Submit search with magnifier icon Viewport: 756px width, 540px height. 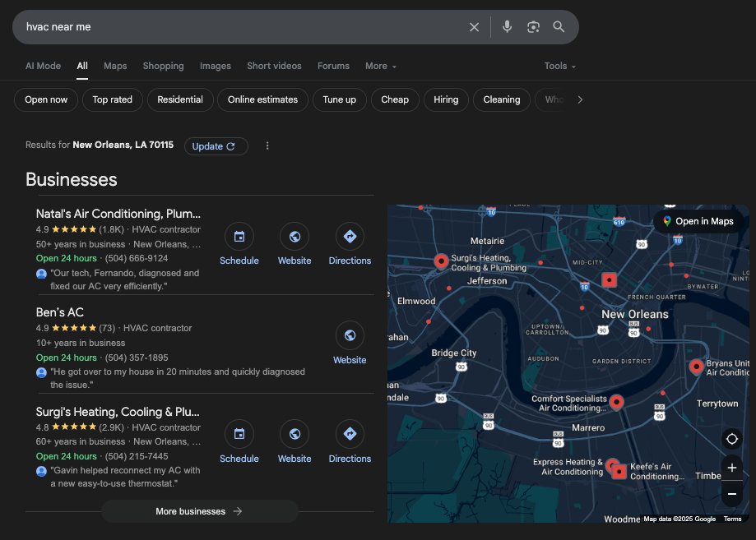coord(559,27)
